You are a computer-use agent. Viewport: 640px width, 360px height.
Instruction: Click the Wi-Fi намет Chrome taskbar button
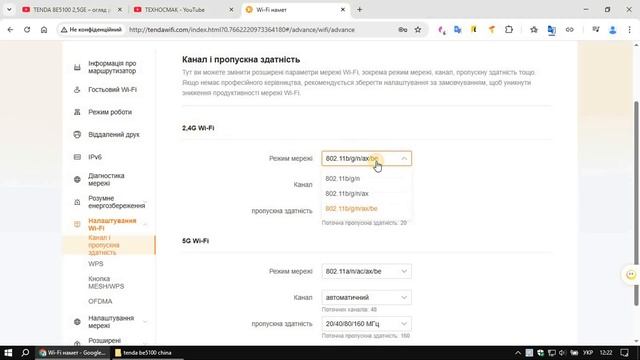click(x=73, y=353)
